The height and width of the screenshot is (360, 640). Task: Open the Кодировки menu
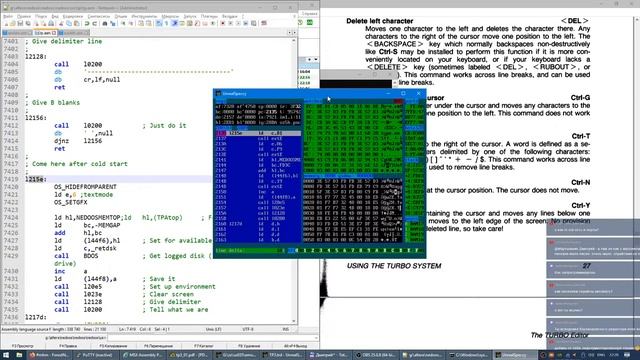73,16
